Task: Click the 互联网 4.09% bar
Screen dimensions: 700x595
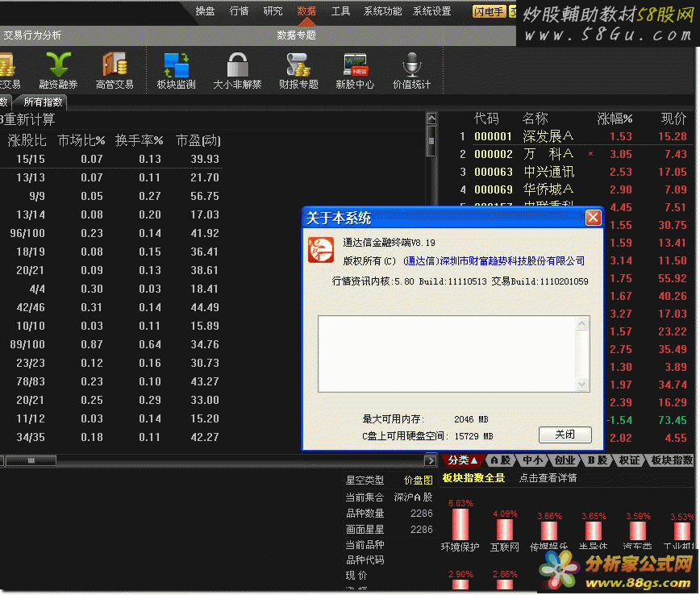Action: click(x=505, y=530)
